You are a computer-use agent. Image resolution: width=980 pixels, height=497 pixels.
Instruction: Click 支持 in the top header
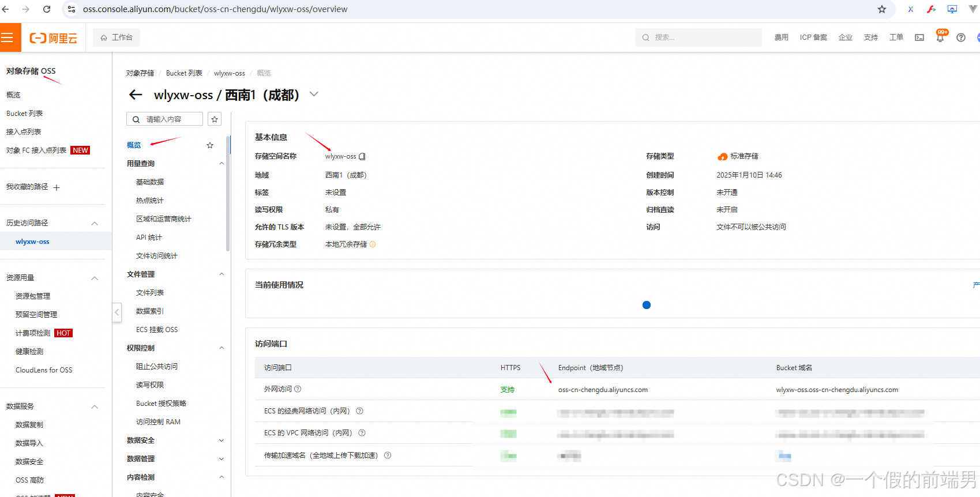pos(871,37)
